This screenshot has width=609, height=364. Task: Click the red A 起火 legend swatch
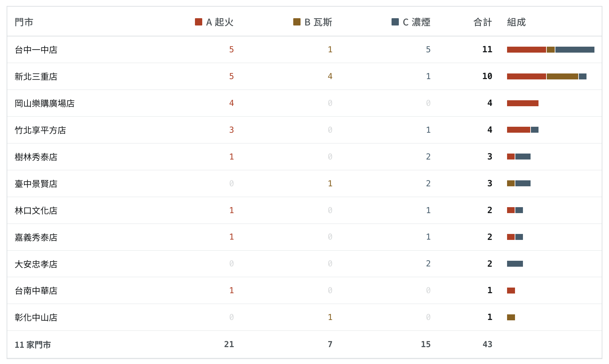199,22
